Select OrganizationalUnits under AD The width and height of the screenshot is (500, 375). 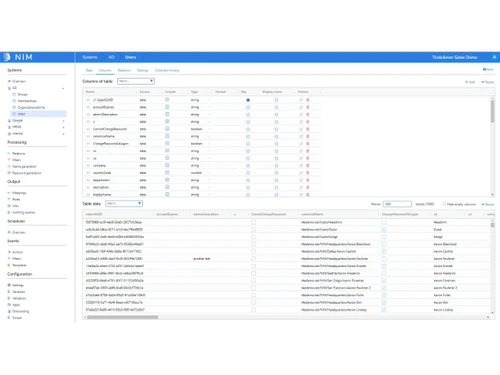click(x=31, y=108)
